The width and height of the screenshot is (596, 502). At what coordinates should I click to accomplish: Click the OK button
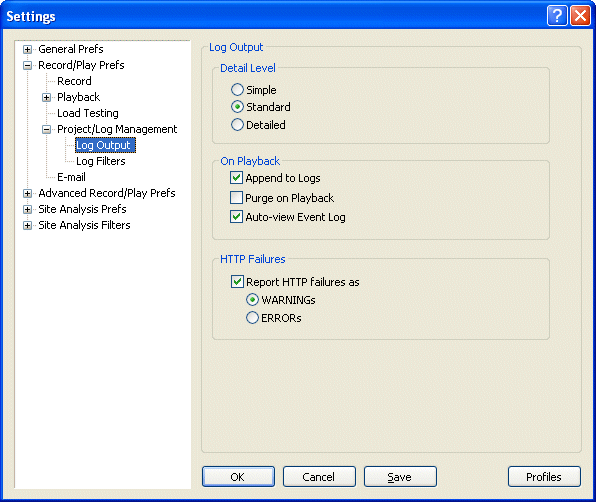238,477
